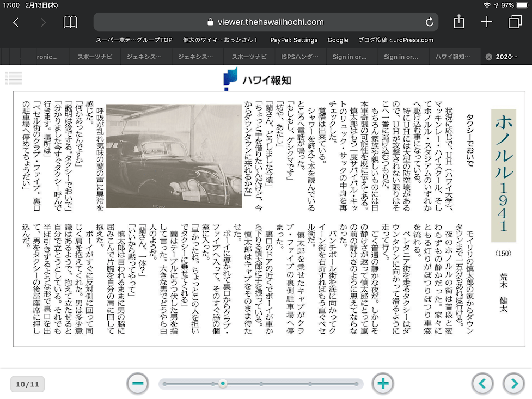The width and height of the screenshot is (532, 399).
Task: Click the 10/11 page indicator
Action: (27, 384)
